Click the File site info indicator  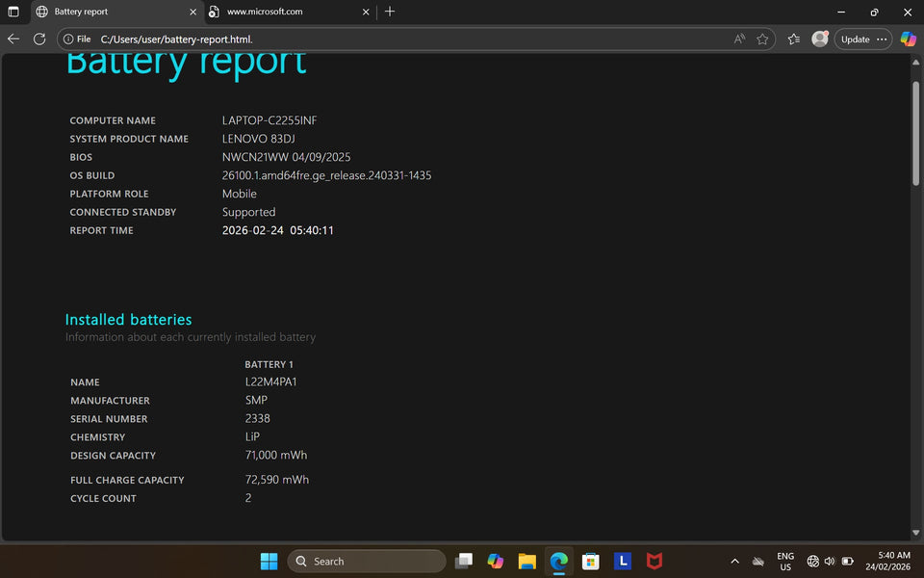pos(76,39)
